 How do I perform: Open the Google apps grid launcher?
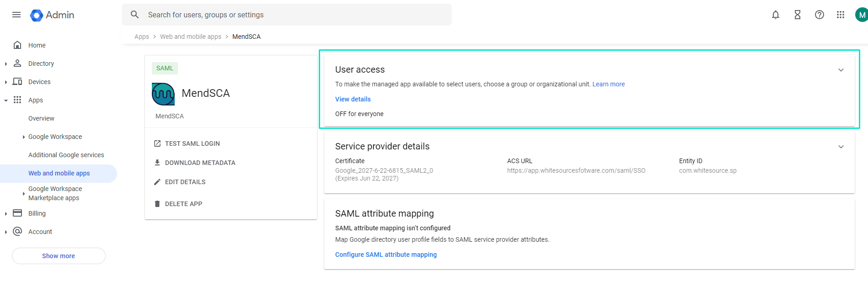(840, 15)
